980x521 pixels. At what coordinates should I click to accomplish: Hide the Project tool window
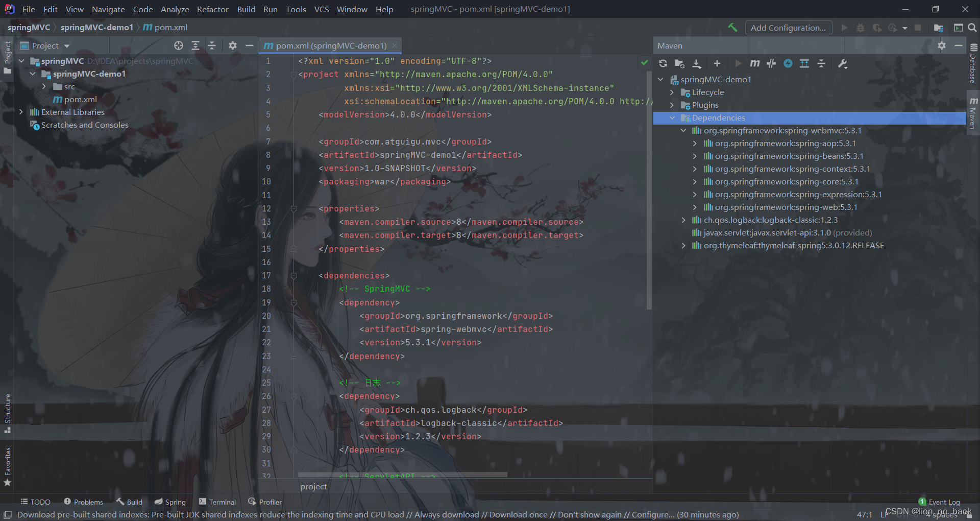click(x=250, y=45)
